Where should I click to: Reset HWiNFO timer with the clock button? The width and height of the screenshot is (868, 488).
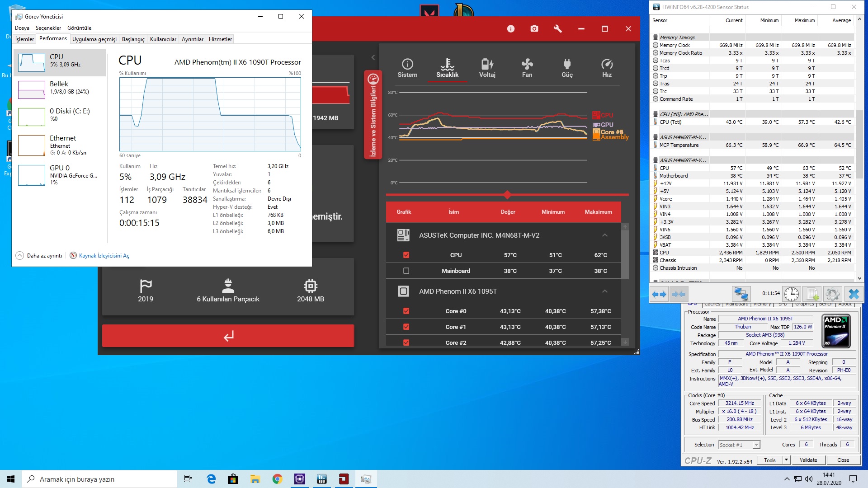(x=792, y=294)
